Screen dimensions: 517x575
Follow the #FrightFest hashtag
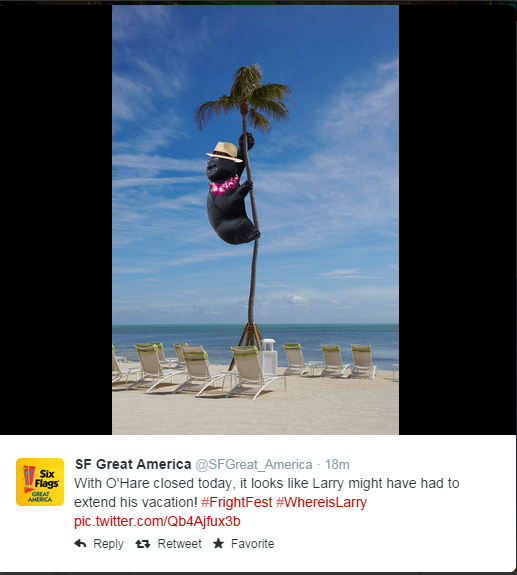click(x=236, y=502)
